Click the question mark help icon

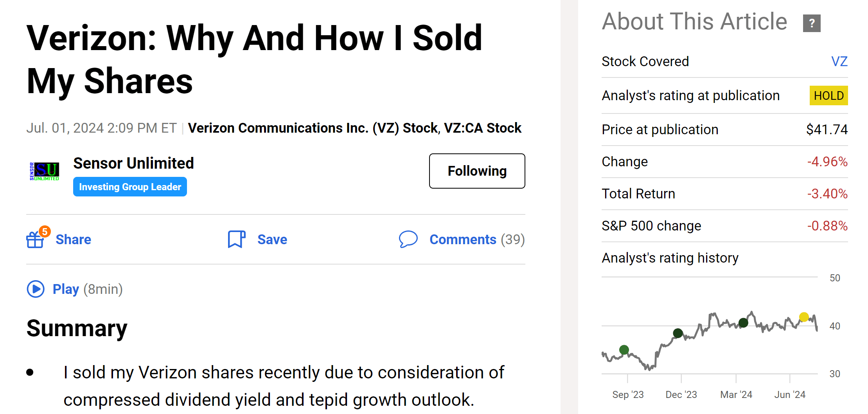pyautogui.click(x=812, y=23)
